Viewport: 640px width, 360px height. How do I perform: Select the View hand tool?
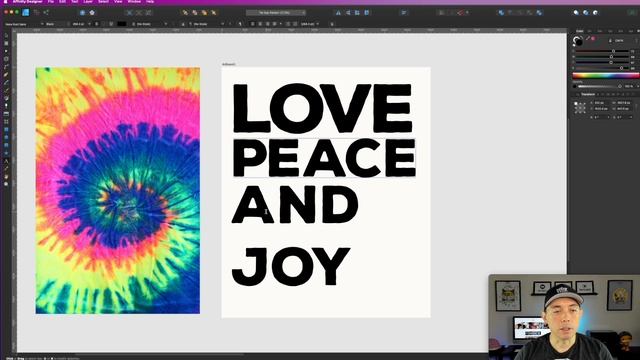[x=6, y=177]
